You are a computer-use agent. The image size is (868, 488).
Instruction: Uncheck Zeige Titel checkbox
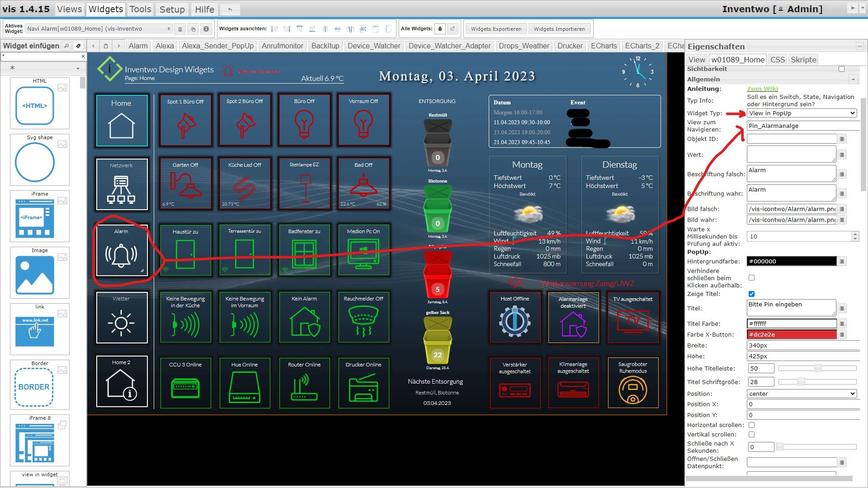(x=751, y=294)
